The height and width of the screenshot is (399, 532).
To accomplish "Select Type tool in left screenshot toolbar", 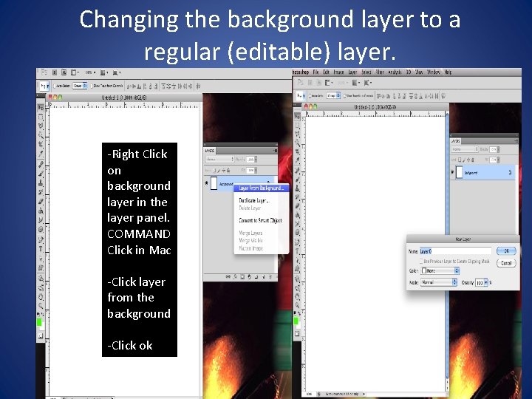I will click(41, 249).
